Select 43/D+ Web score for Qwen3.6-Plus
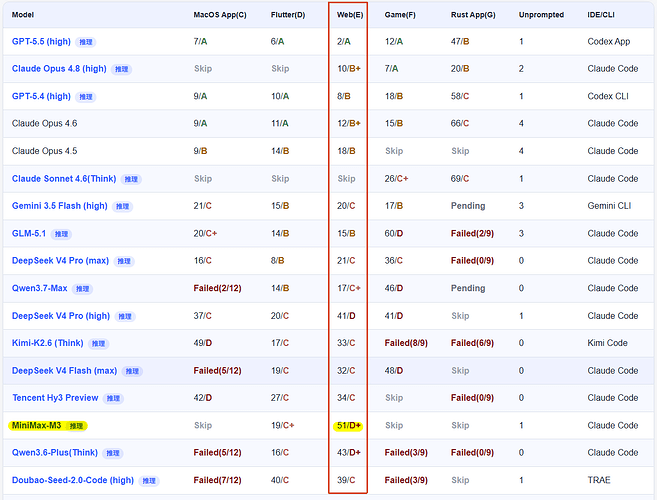The height and width of the screenshot is (500, 657). [x=349, y=453]
